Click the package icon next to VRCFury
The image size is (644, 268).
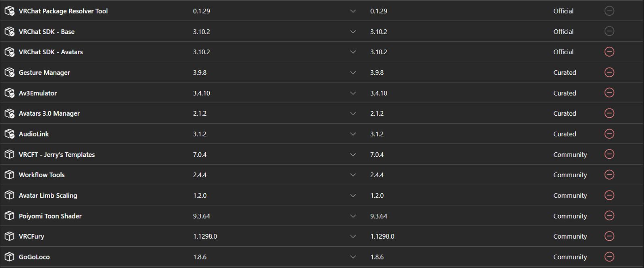click(x=9, y=236)
